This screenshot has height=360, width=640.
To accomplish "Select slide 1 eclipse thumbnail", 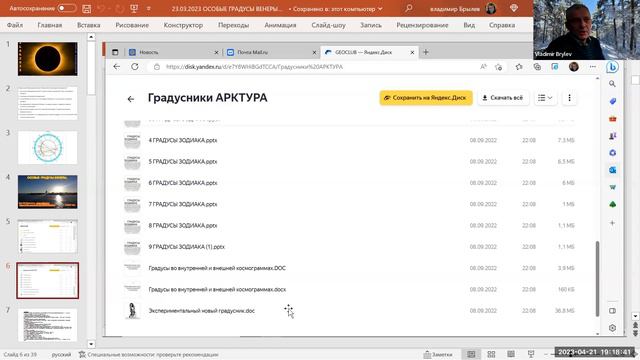I will pos(47,59).
